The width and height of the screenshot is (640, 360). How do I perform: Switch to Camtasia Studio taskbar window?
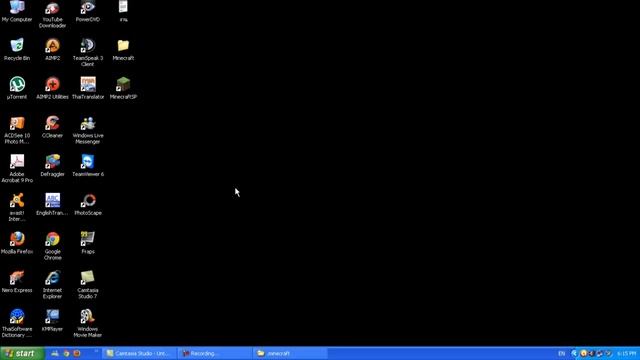pyautogui.click(x=140, y=353)
